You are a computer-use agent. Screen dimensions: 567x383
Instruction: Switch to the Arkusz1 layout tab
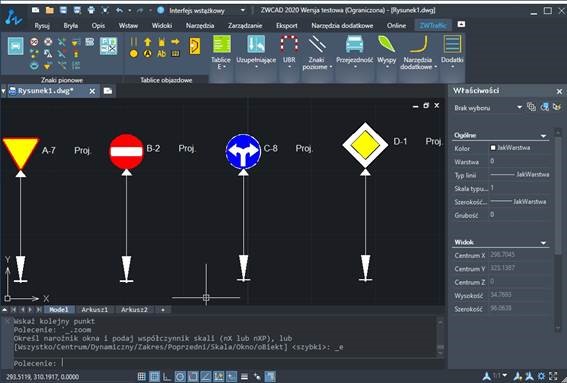coord(94,310)
